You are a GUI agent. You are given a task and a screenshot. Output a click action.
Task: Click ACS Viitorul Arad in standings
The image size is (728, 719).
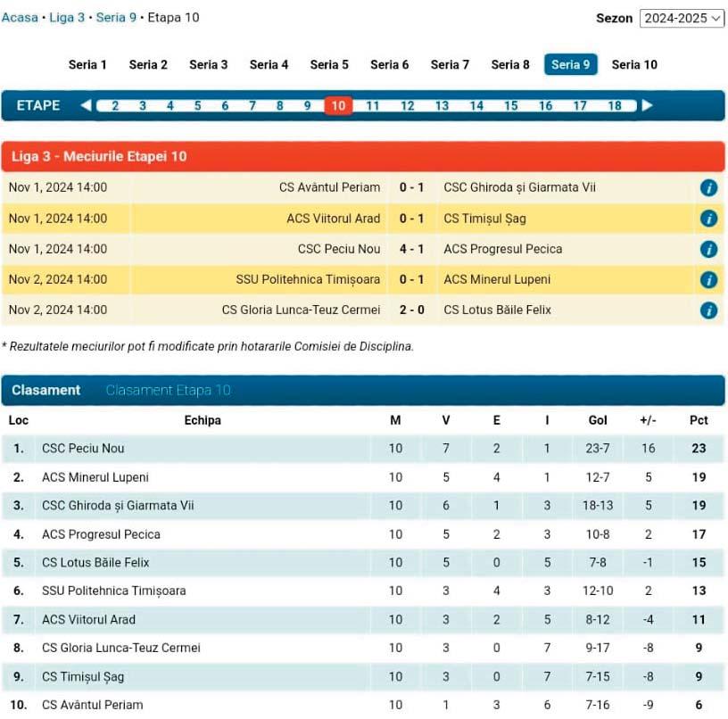click(x=88, y=620)
